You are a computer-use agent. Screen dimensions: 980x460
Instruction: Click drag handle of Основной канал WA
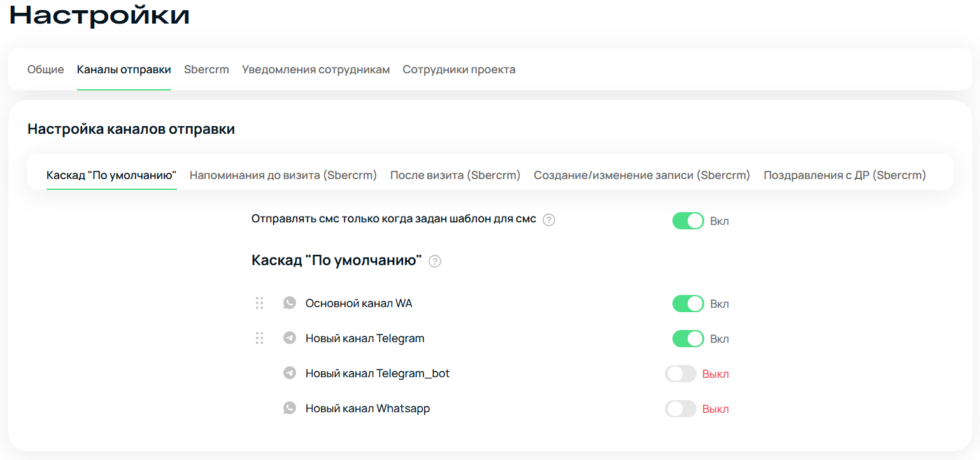coord(259,303)
